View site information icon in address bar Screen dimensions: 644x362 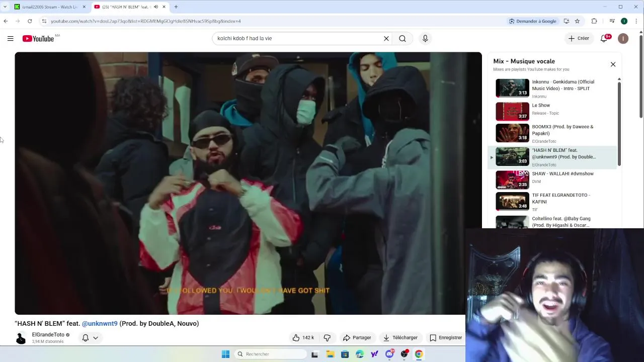pos(44,21)
